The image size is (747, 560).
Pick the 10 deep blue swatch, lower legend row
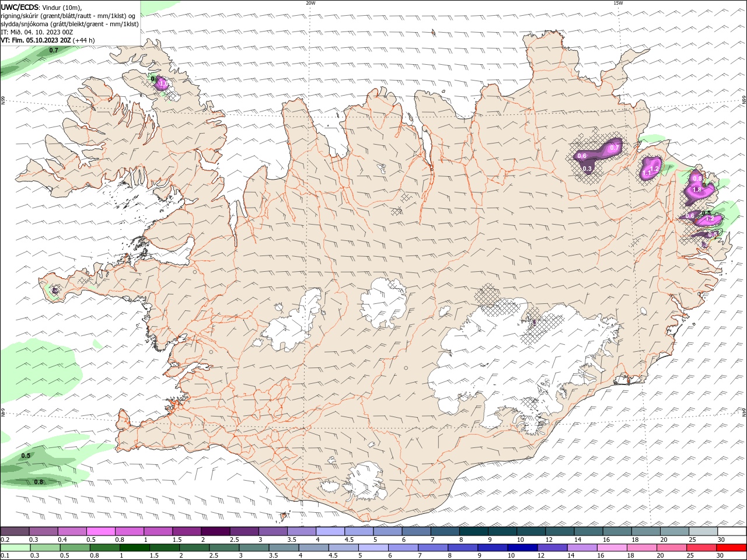point(523,548)
